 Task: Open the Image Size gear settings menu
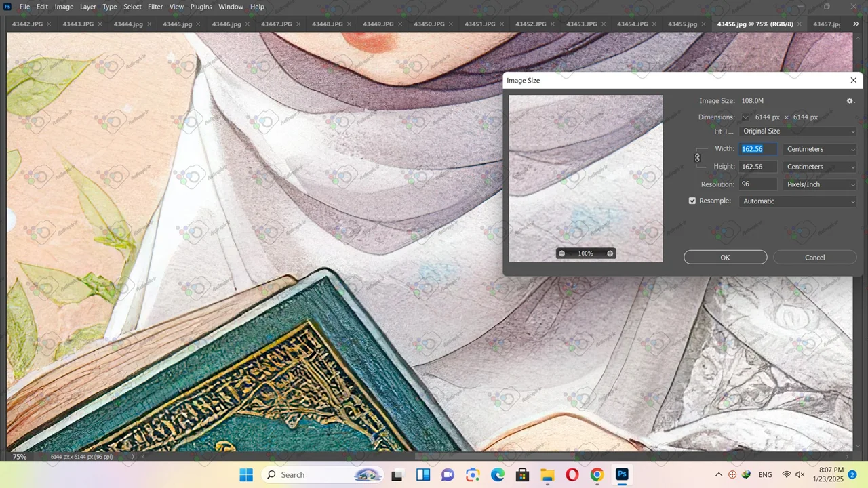point(850,101)
